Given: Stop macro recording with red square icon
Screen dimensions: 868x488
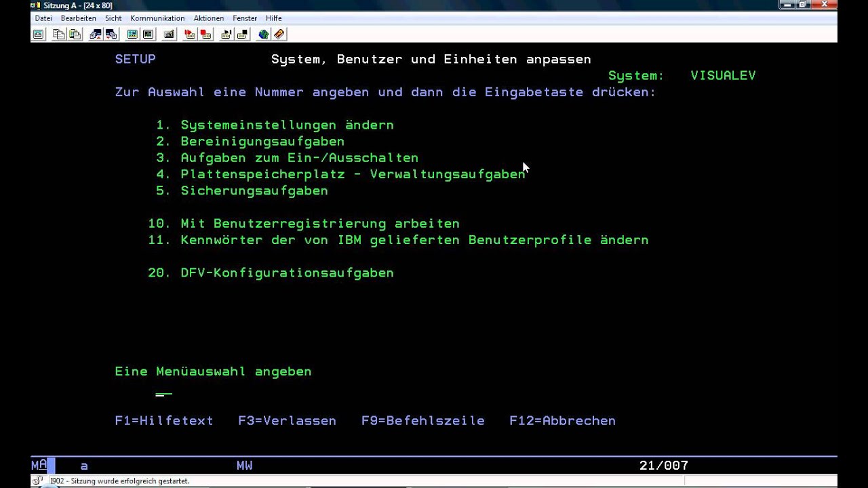Looking at the screenshot, I should [205, 34].
